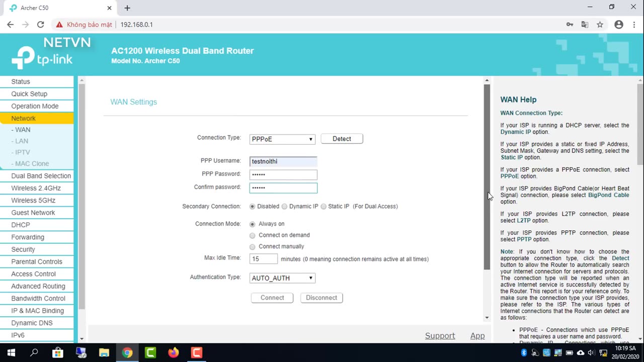This screenshot has width=644, height=362.
Task: Click the main content scrollbar down arrow
Action: pos(487,318)
